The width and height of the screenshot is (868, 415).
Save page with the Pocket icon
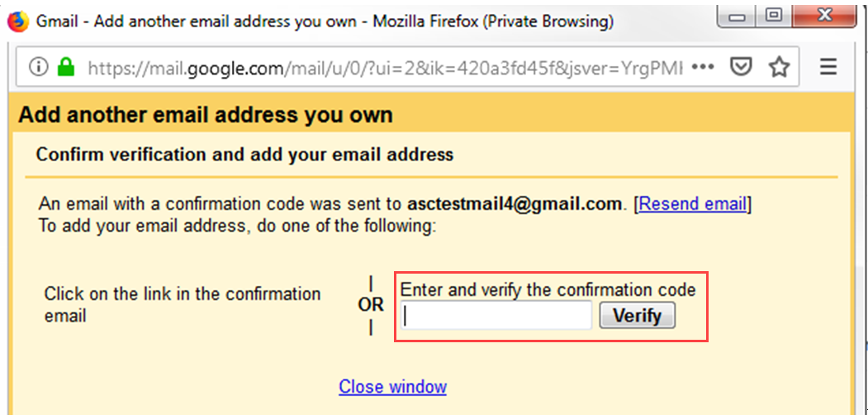coord(742,68)
